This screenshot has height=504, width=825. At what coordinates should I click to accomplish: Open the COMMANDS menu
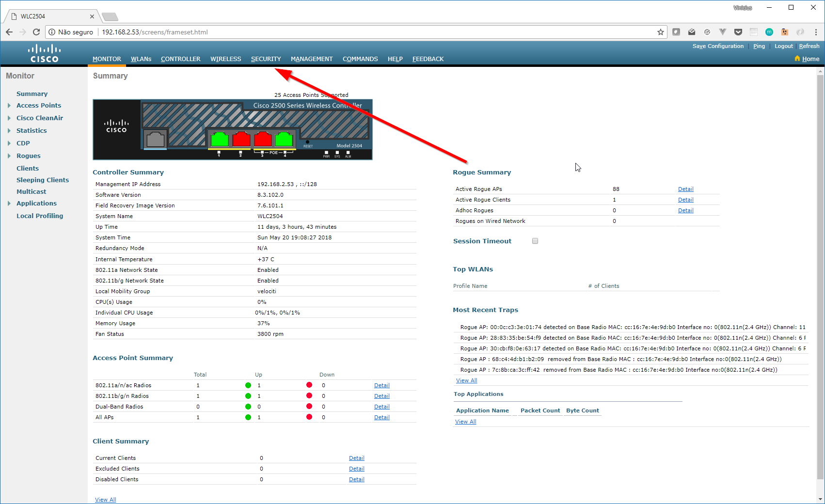tap(360, 59)
